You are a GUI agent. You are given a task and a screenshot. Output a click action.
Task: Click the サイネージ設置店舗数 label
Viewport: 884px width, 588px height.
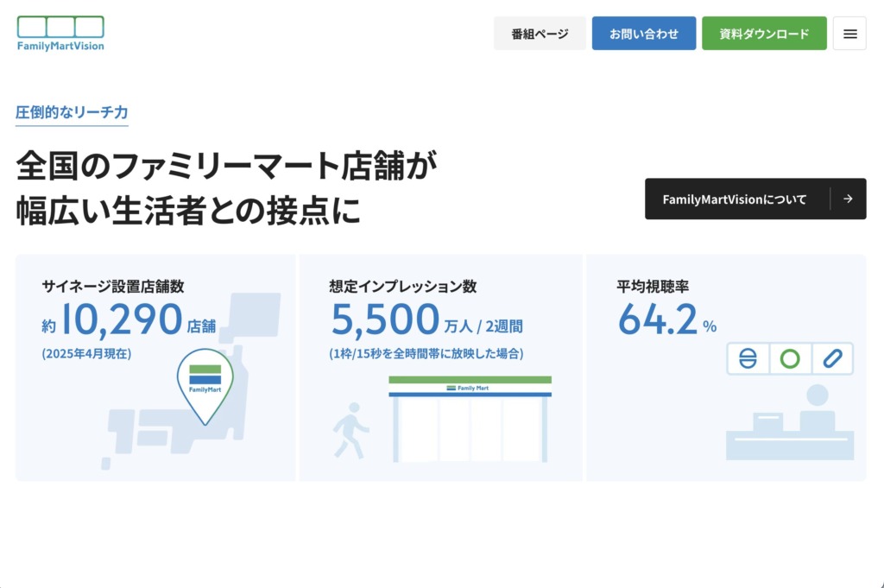click(113, 287)
